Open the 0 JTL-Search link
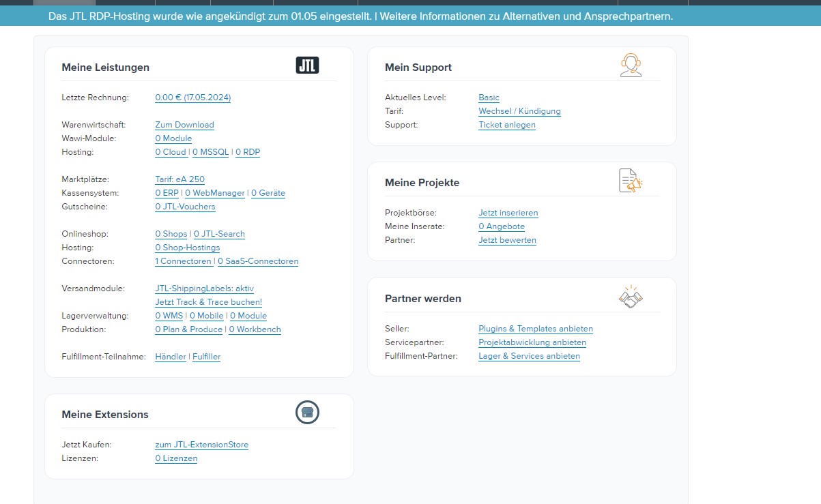This screenshot has width=821, height=504. pyautogui.click(x=219, y=234)
